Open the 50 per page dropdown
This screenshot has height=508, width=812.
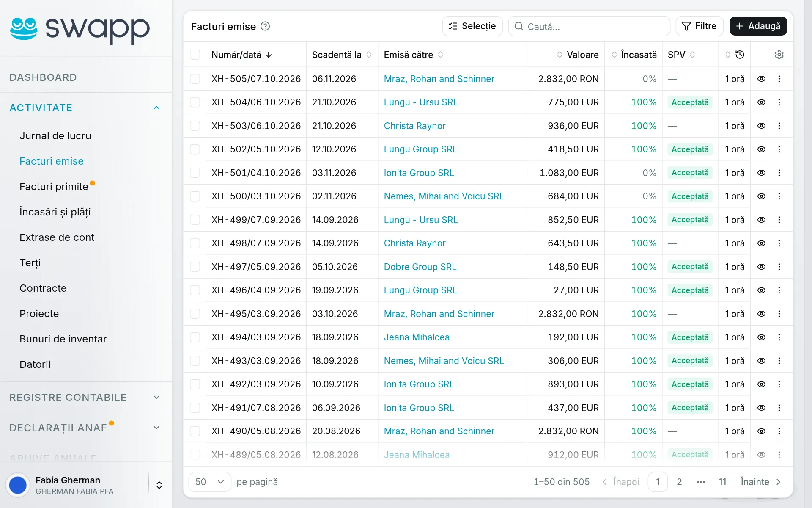click(210, 482)
